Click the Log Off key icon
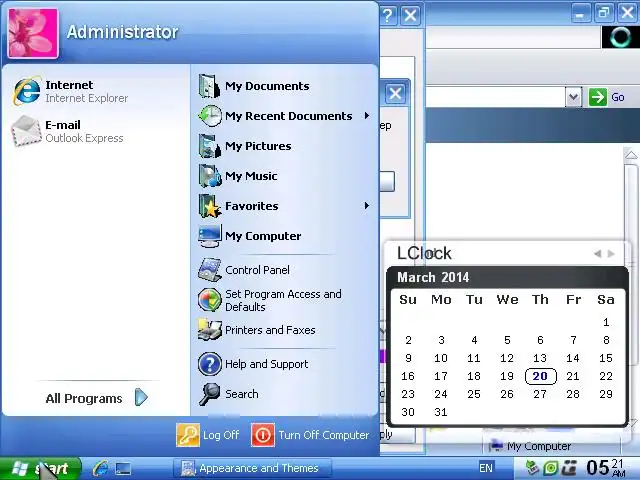The image size is (640, 480). tap(188, 435)
